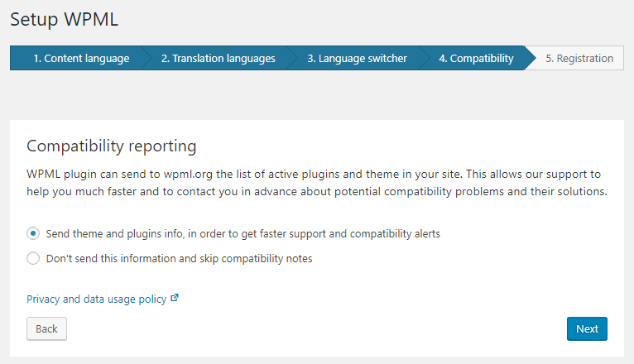Viewport: 634px width, 364px height.
Task: Click the Back button
Action: coord(47,329)
